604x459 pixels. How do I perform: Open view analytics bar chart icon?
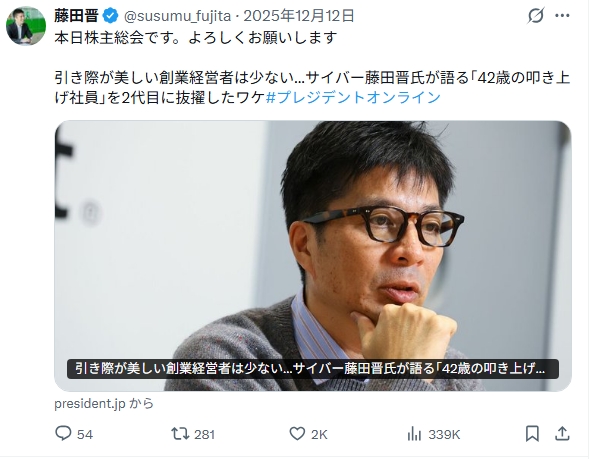point(414,434)
